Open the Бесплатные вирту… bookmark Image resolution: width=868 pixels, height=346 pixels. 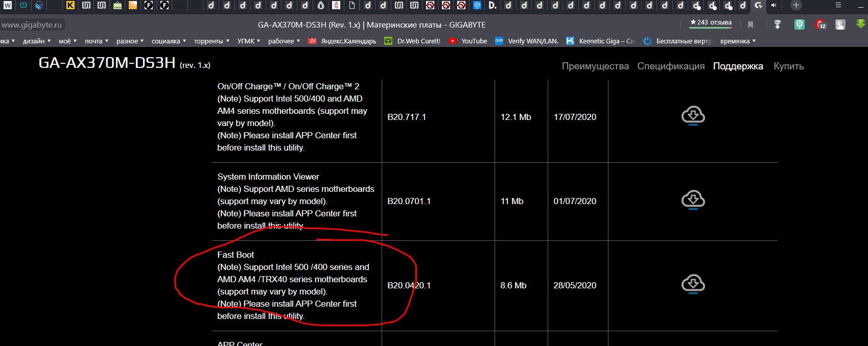[x=677, y=41]
